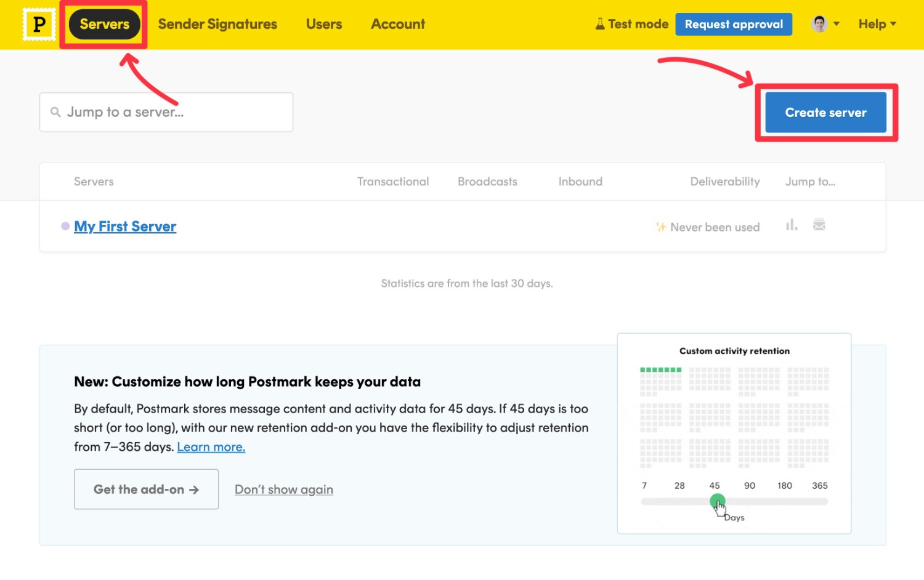Screen dimensions: 924x580
Task: Click the Learn more link
Action: [211, 447]
